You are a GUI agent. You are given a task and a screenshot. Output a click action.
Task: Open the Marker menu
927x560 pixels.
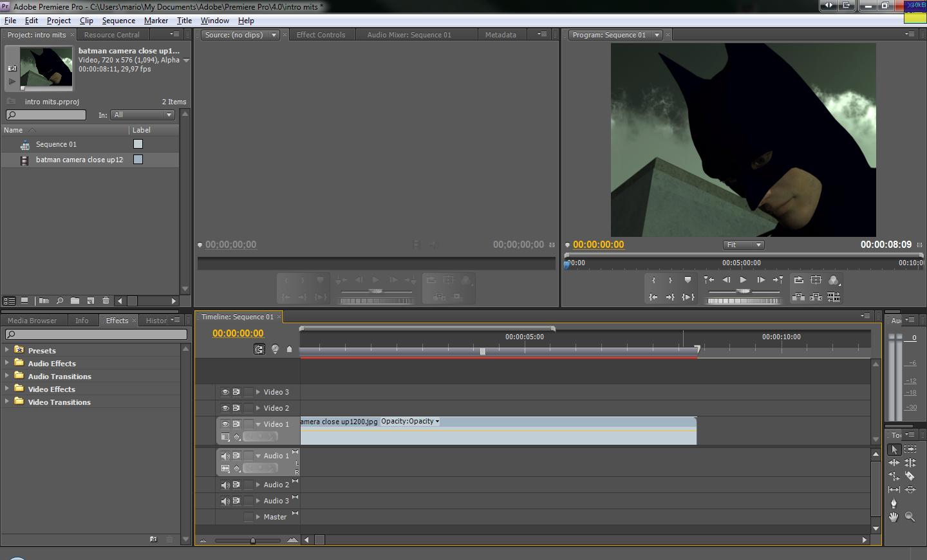[156, 21]
